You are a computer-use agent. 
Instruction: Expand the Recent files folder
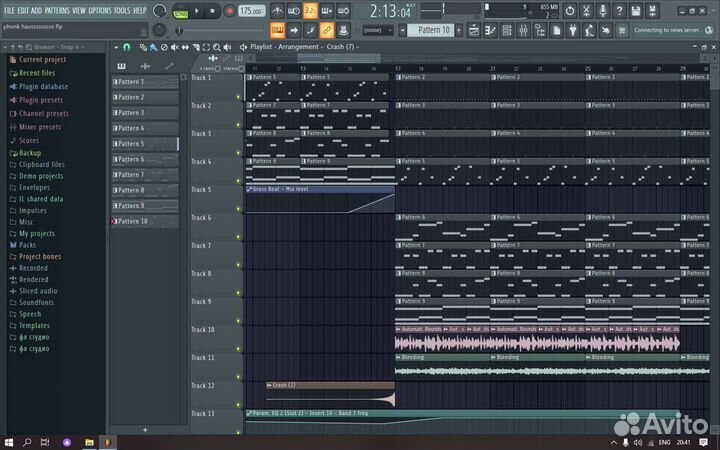tap(37, 73)
